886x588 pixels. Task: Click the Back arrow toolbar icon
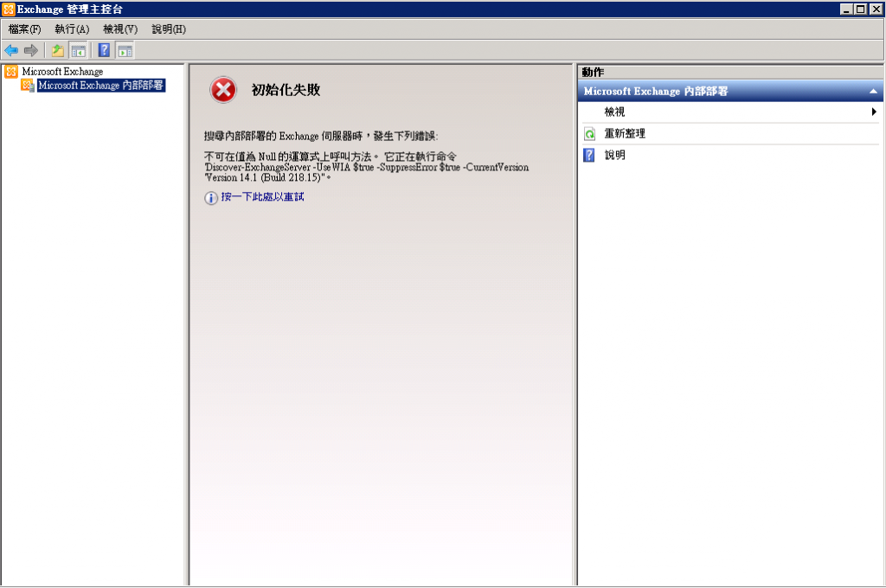[x=11, y=51]
